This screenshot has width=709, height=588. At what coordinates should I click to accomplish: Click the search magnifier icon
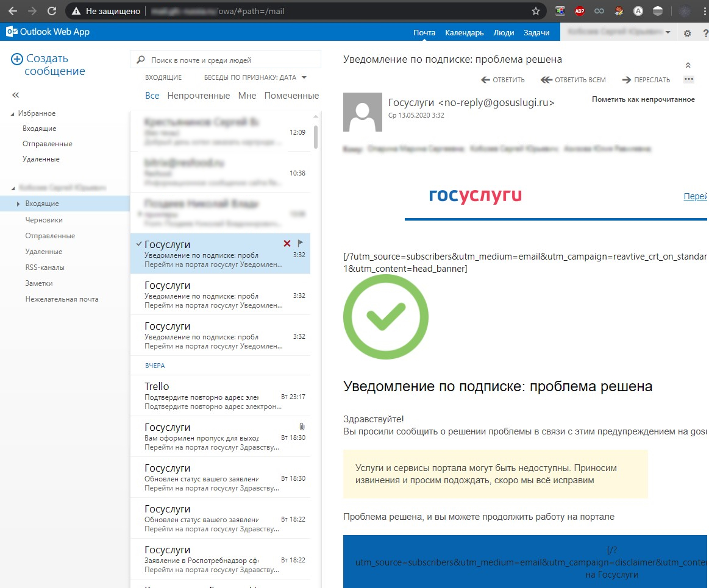(x=141, y=60)
